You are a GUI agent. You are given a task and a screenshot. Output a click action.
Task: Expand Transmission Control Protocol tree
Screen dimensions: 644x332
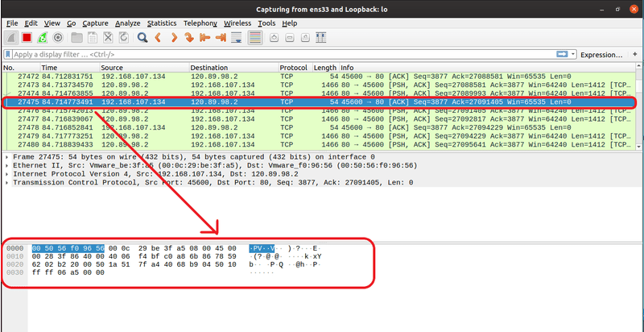pos(7,182)
